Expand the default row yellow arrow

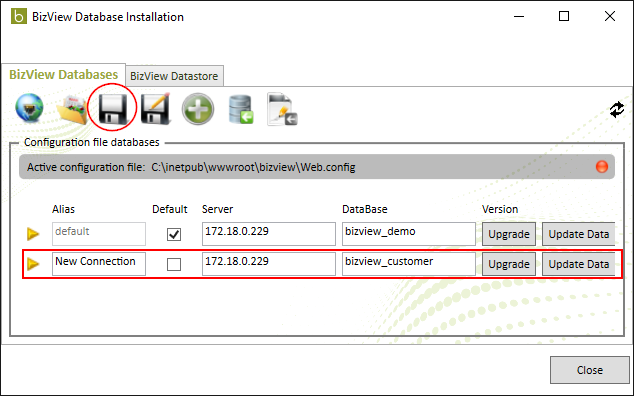33,234
